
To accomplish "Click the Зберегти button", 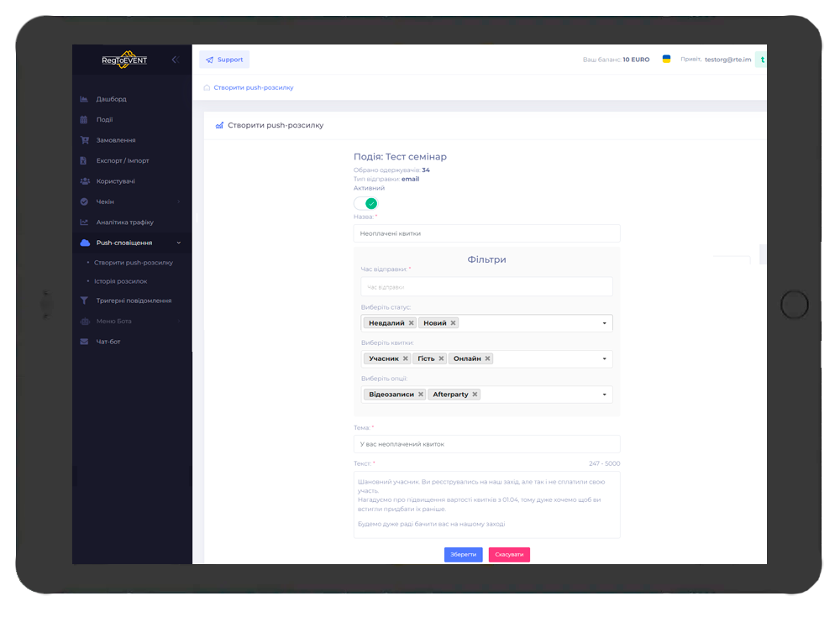I will [463, 555].
